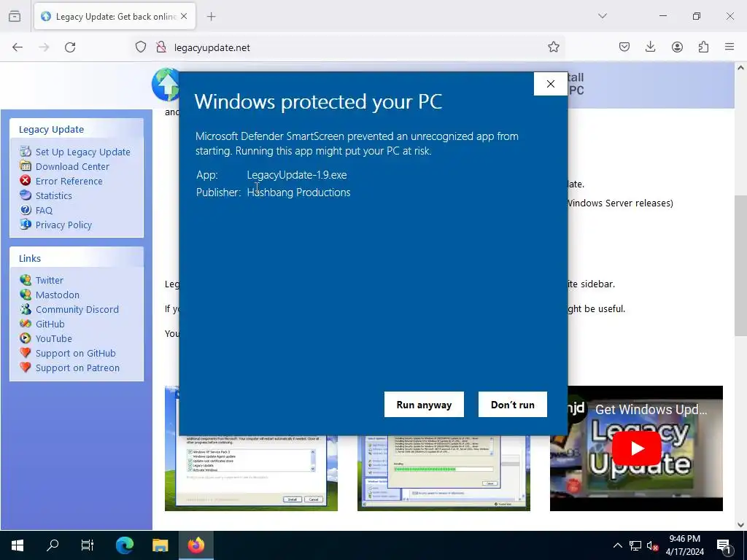Show hidden system tray icons
Screen dimensions: 747x560
click(617, 545)
